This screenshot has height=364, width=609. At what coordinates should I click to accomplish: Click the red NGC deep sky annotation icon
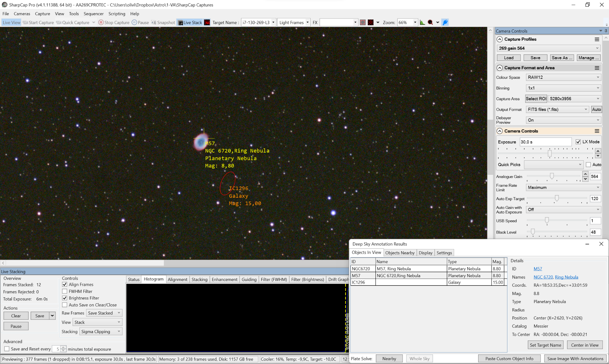207,22
